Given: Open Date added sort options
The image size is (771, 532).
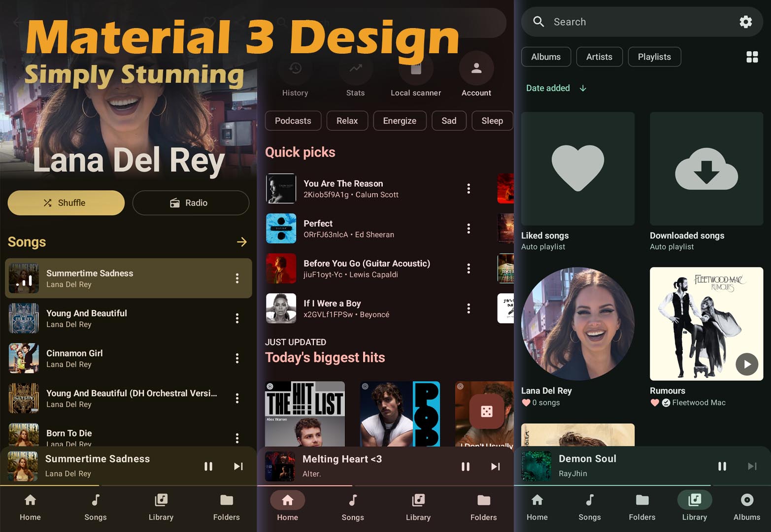Looking at the screenshot, I should (555, 88).
